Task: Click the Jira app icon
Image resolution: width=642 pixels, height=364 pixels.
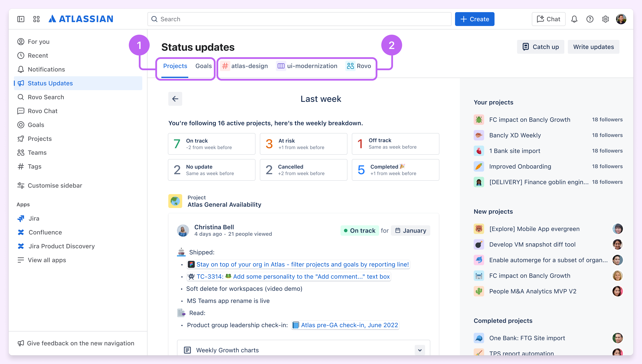Action: pyautogui.click(x=21, y=218)
